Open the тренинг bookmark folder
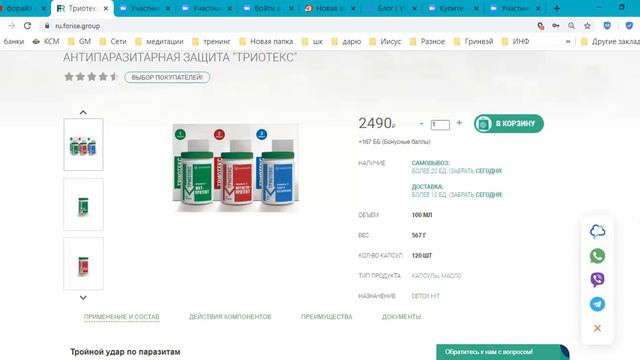 point(211,41)
